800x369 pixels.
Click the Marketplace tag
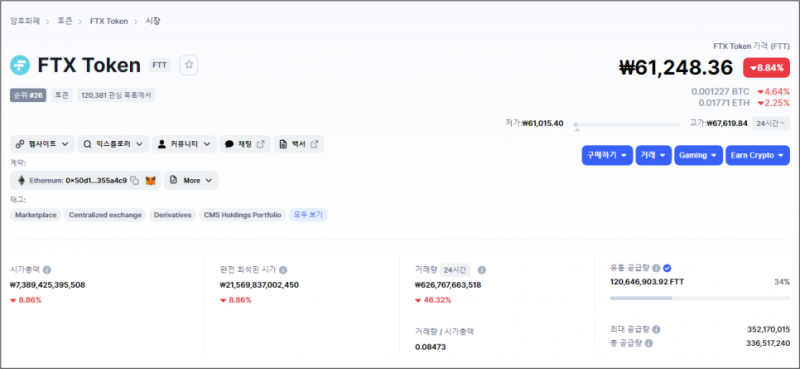pyautogui.click(x=36, y=215)
